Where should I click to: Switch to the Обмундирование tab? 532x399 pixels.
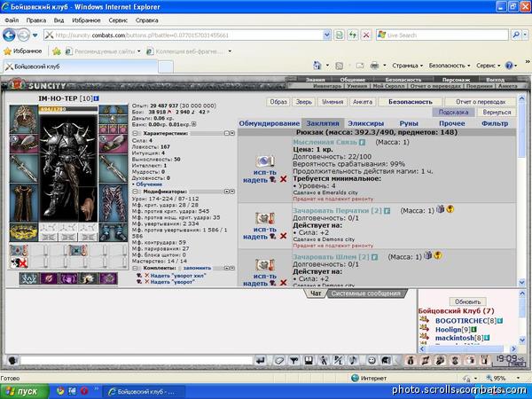pyautogui.click(x=270, y=123)
